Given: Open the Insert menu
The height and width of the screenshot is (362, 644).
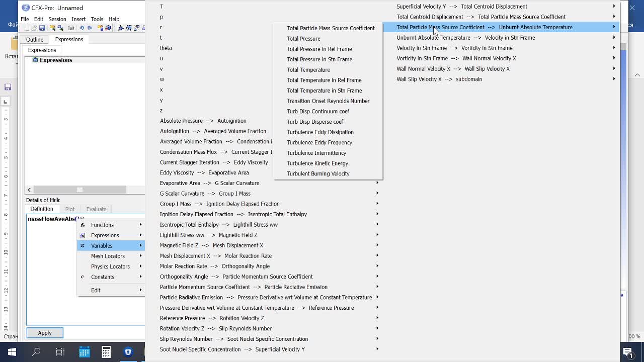Looking at the screenshot, I should tap(78, 19).
